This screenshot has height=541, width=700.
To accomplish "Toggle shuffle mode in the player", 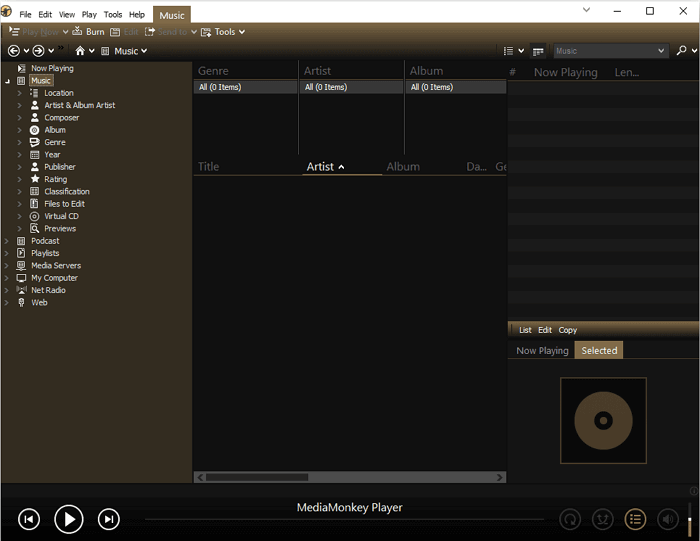I will 602,519.
